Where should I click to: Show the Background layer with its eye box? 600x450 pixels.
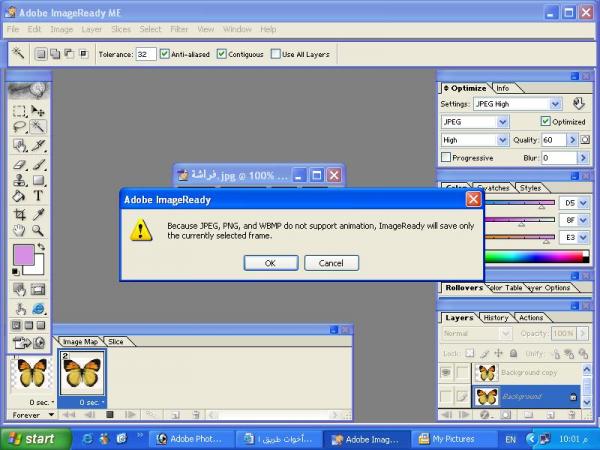point(446,396)
